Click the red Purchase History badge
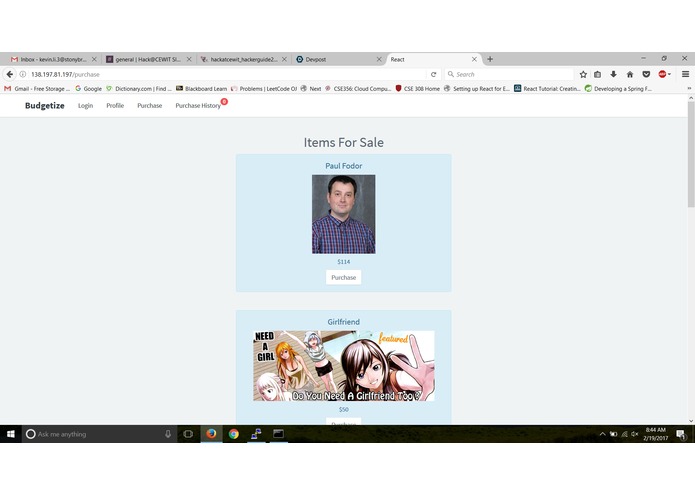The height and width of the screenshot is (494, 695). coord(224,101)
